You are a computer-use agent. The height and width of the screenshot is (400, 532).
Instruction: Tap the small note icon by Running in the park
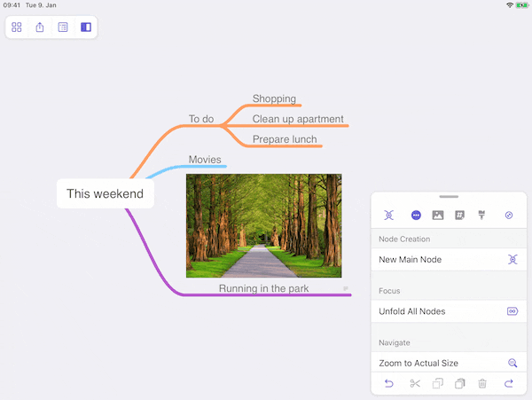346,288
